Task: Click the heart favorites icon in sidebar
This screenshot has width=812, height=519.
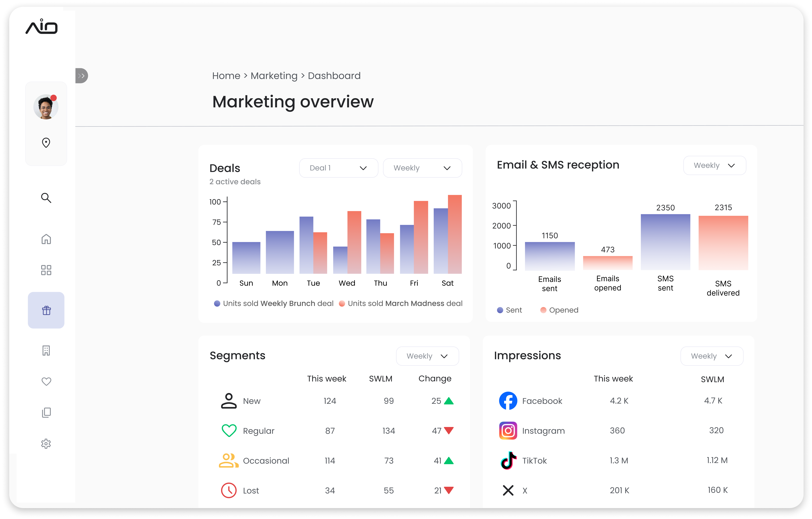Action: click(x=46, y=381)
